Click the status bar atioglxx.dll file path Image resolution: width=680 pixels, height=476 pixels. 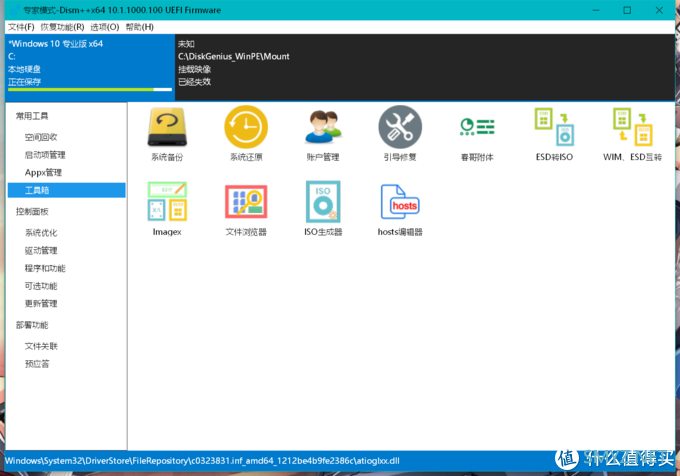click(202, 460)
